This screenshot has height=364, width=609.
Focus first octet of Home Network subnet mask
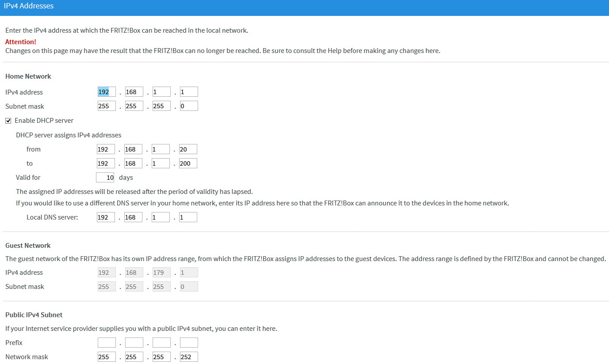(x=107, y=106)
